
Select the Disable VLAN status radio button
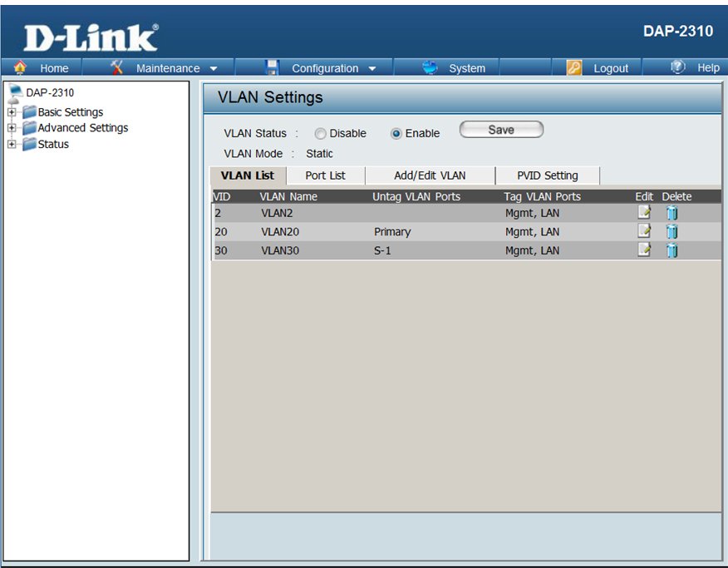[320, 134]
